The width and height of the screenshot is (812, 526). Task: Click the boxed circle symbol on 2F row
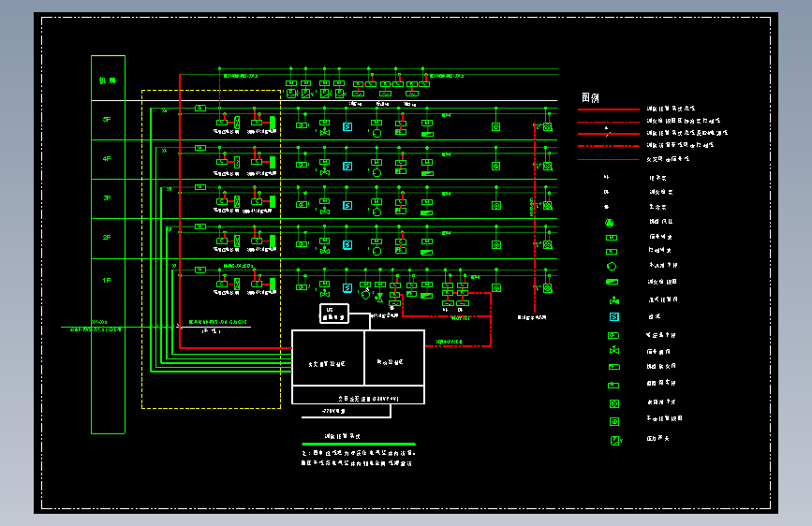(x=496, y=245)
